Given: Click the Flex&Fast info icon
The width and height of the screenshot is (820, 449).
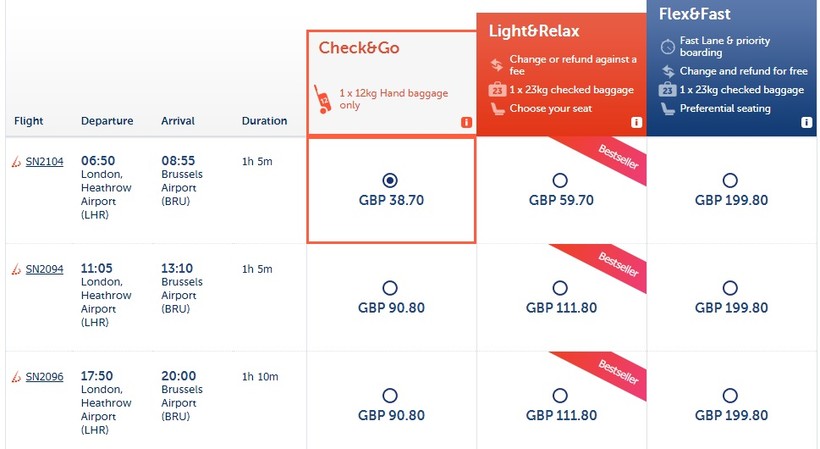Looking at the screenshot, I should point(806,122).
